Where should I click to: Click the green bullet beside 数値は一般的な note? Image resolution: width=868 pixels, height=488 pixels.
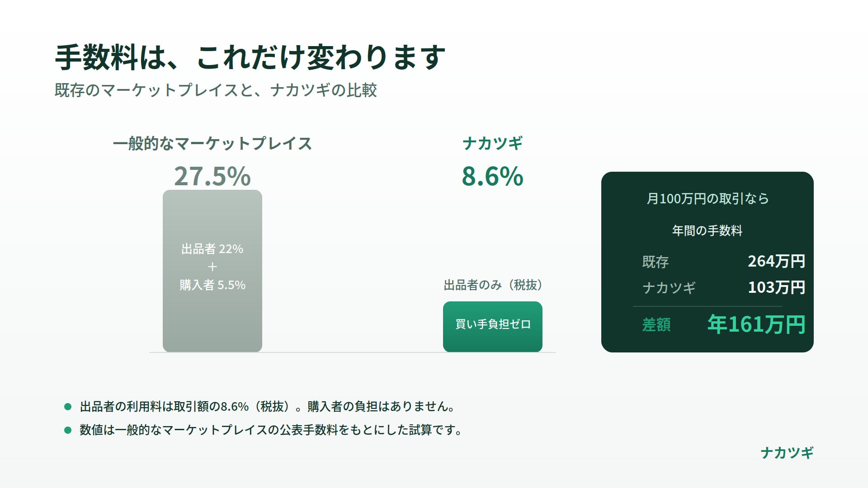(68, 430)
